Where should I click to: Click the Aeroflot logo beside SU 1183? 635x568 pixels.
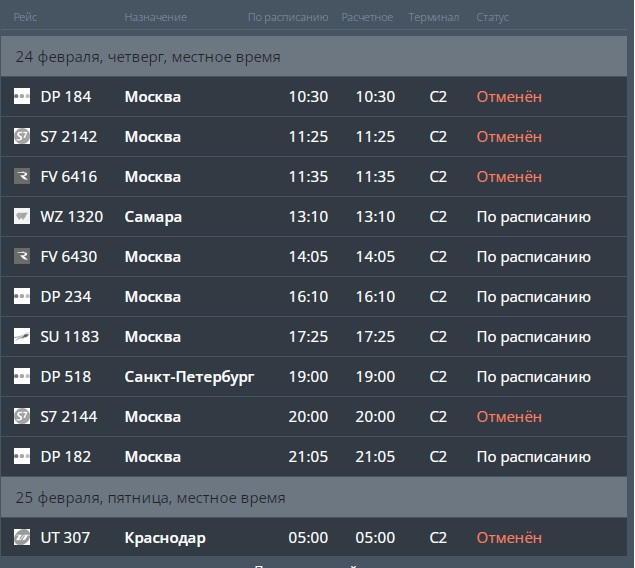22,337
